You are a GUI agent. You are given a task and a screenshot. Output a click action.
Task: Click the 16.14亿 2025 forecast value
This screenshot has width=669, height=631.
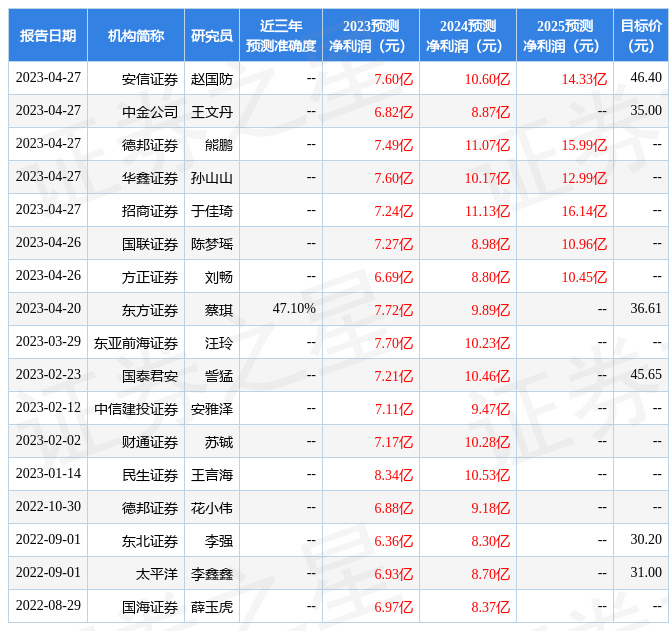[x=584, y=211]
